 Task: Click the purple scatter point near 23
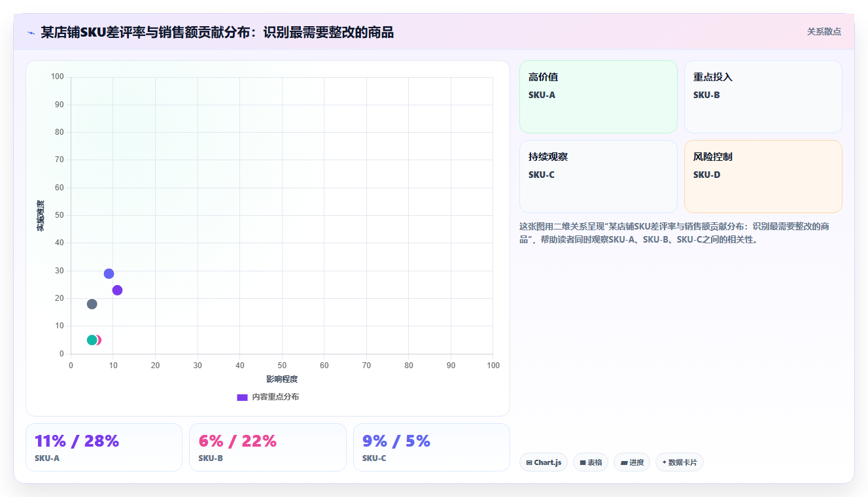[117, 290]
